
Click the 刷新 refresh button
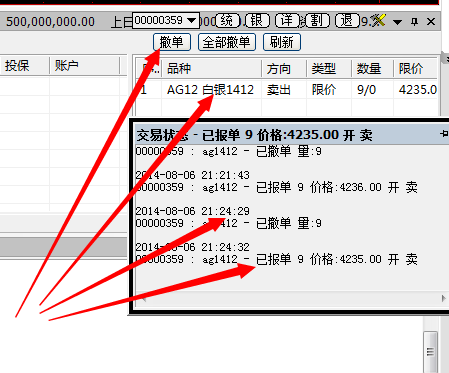coord(282,42)
